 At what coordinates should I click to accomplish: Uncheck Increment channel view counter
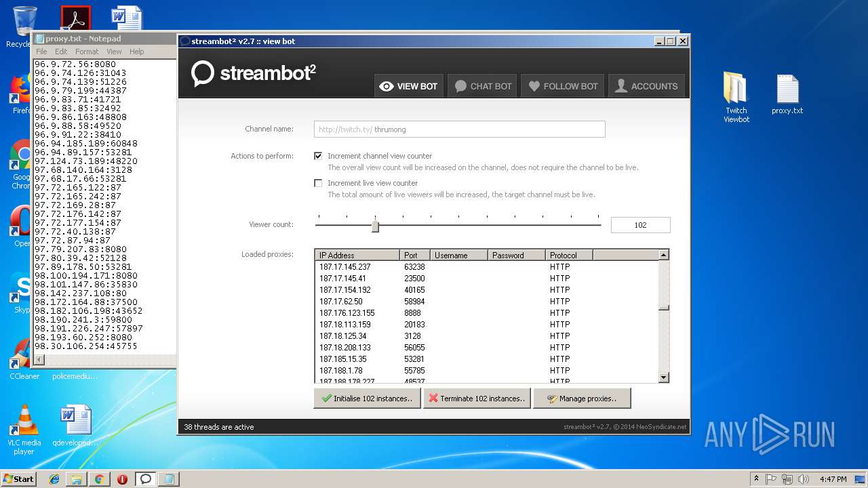(x=318, y=156)
